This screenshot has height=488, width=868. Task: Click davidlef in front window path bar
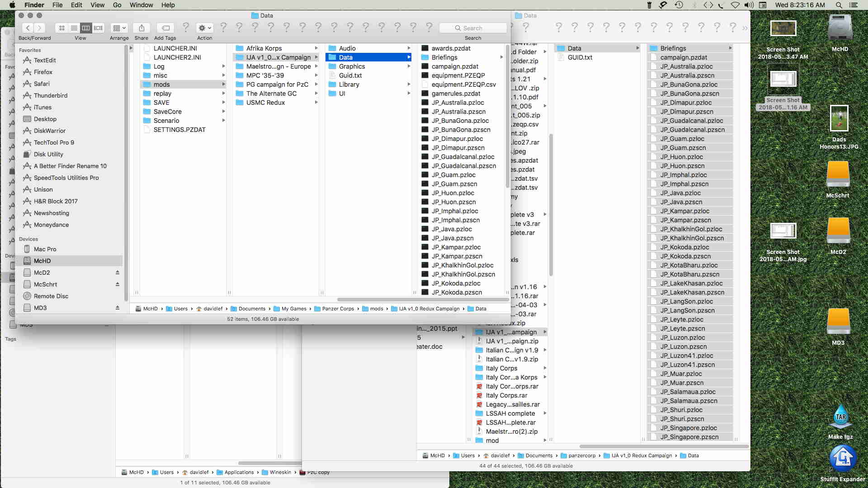tap(213, 309)
